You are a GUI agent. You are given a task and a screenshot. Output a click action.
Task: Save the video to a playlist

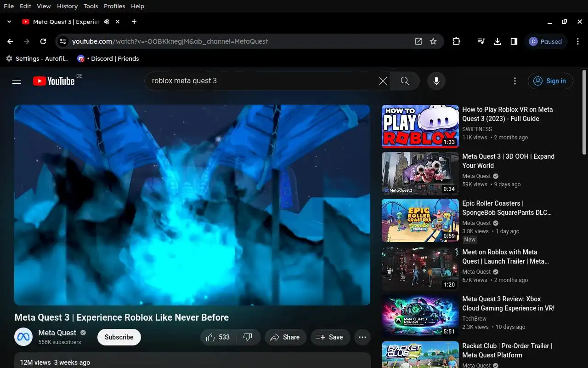(x=330, y=337)
